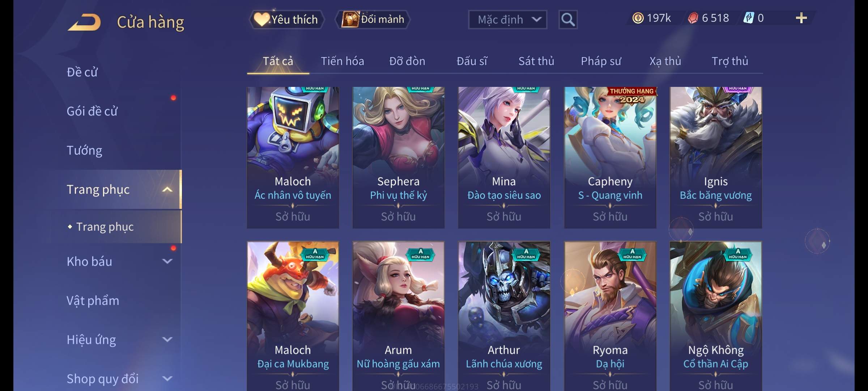This screenshot has height=391, width=868.
Task: Collapse the Trang phục sidebar section
Action: coord(167,189)
